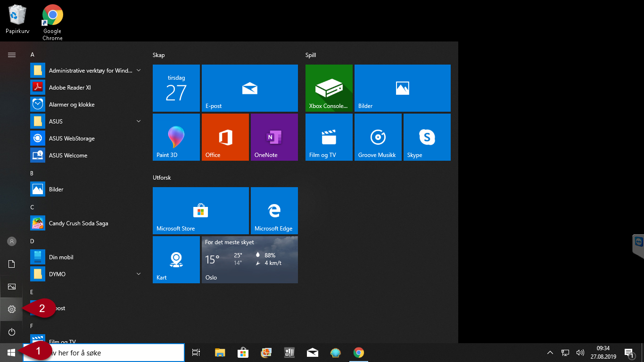
Task: Launch the Microsoft Edge tile
Action: click(x=274, y=211)
